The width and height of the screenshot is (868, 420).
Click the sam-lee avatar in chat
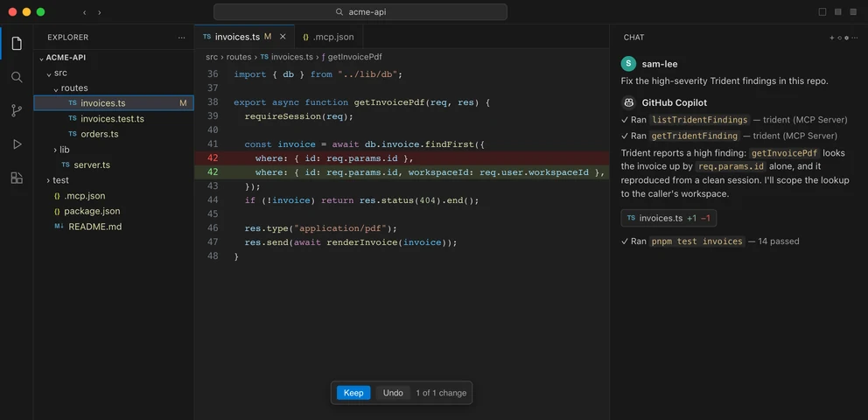[x=628, y=64]
